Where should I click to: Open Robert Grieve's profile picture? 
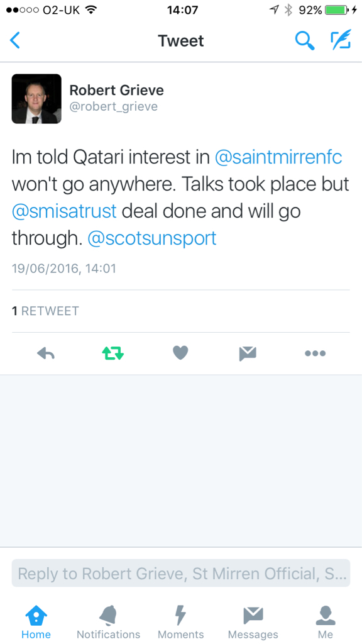point(36,99)
